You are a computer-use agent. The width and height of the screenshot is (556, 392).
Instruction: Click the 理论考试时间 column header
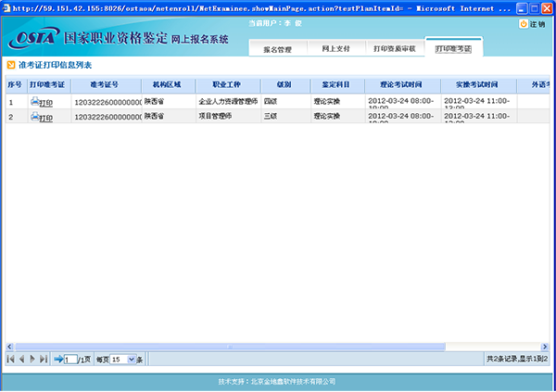tap(401, 84)
